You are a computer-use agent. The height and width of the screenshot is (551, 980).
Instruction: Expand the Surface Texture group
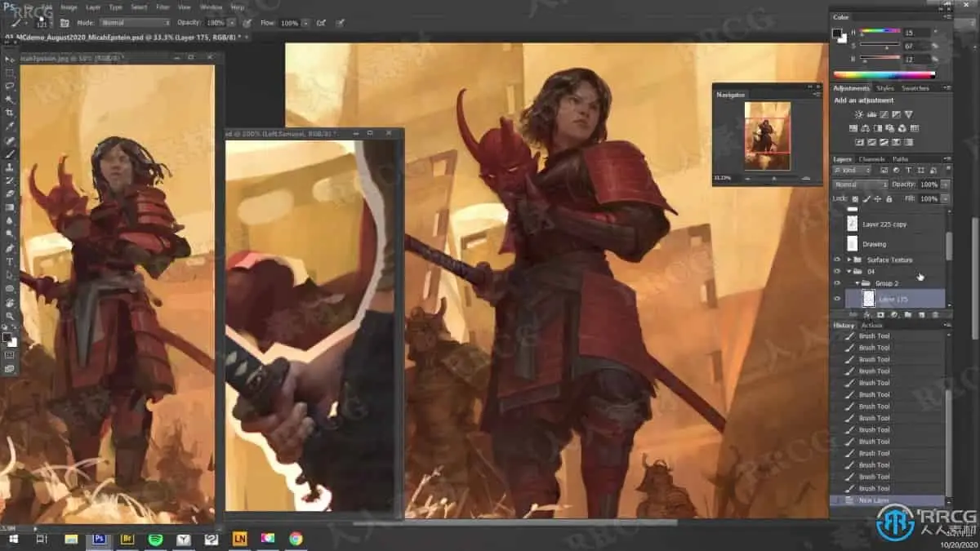point(849,260)
